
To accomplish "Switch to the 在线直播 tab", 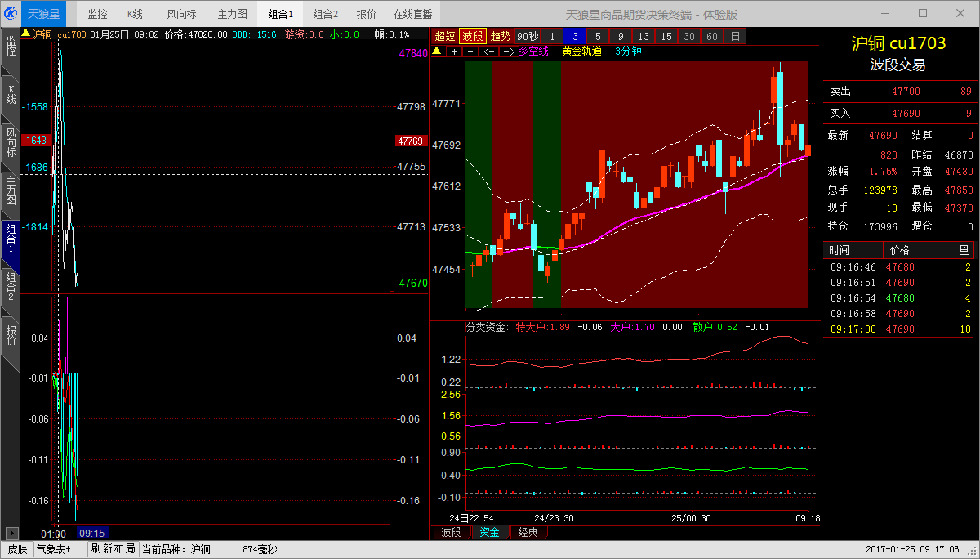I will (412, 14).
